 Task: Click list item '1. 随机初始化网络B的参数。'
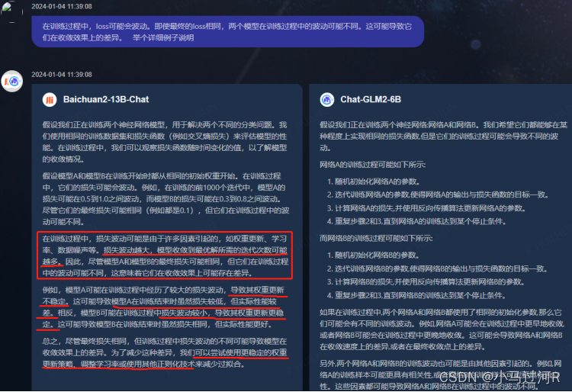(x=374, y=255)
